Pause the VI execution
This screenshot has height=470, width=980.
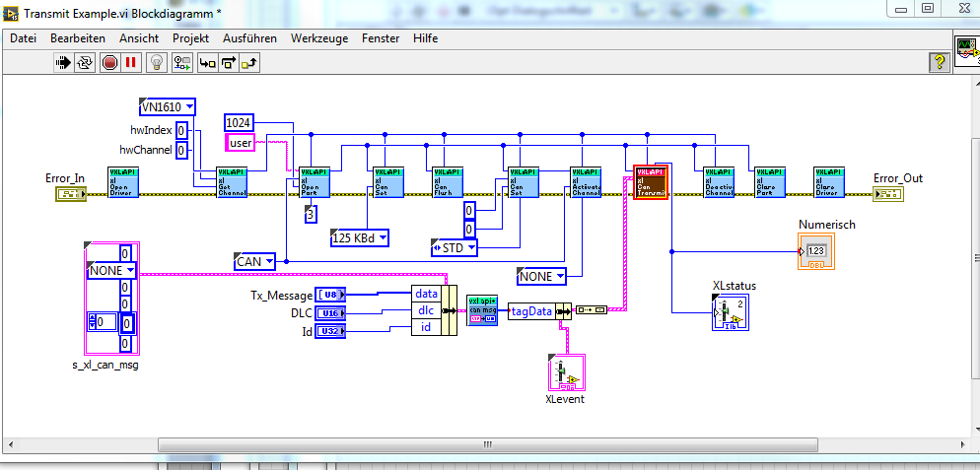[x=130, y=62]
